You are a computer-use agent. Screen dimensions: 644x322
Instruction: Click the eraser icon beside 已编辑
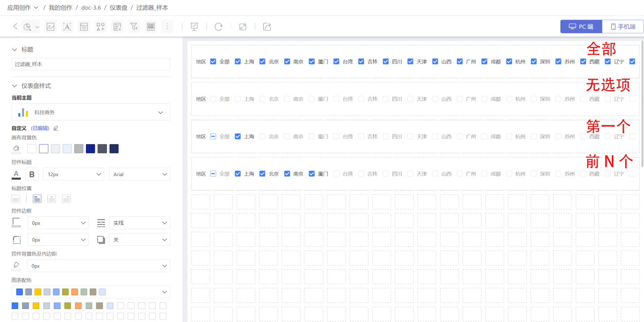[56, 128]
